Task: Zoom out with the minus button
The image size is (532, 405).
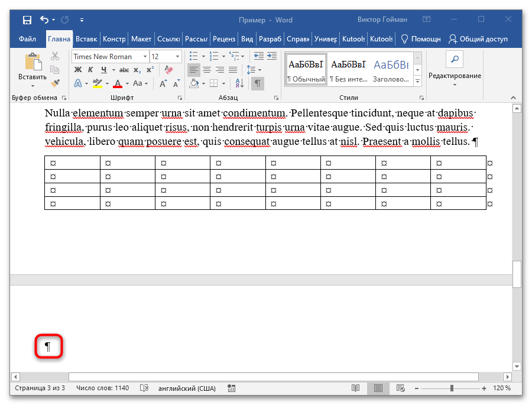Action: [x=417, y=388]
